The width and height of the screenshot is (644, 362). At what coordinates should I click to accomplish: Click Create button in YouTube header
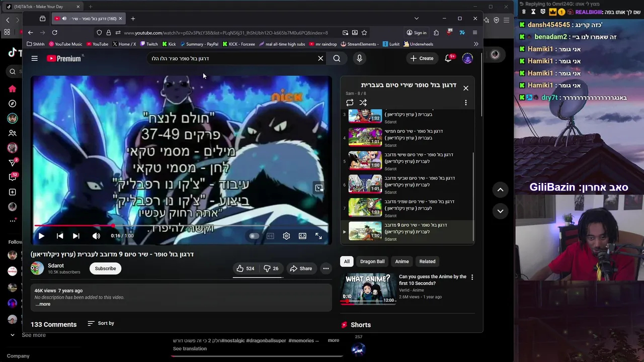(422, 58)
